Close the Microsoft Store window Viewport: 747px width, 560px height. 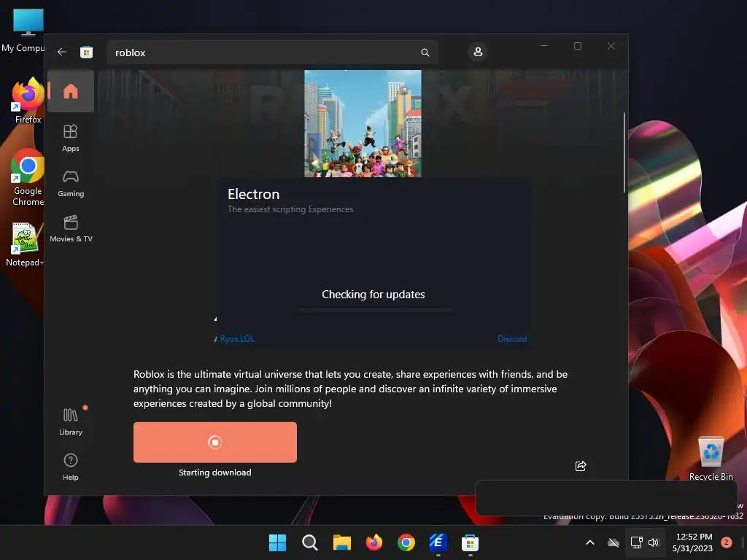[x=611, y=46]
